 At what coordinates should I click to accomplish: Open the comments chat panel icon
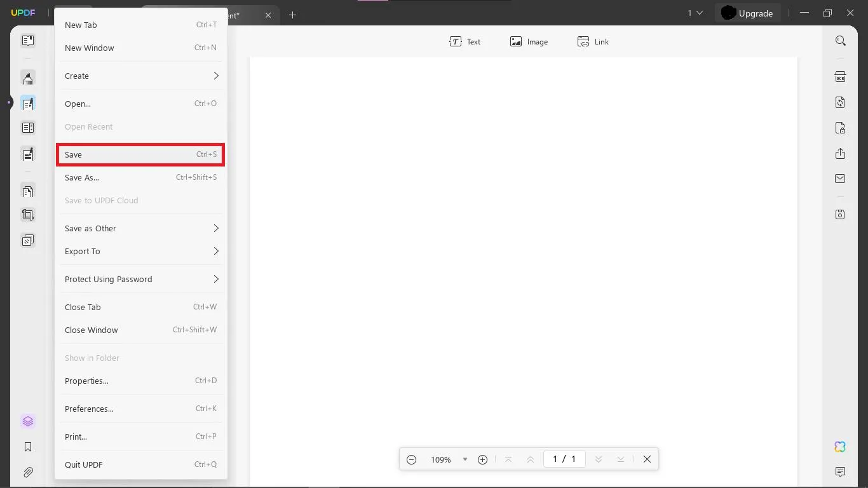[840, 472]
